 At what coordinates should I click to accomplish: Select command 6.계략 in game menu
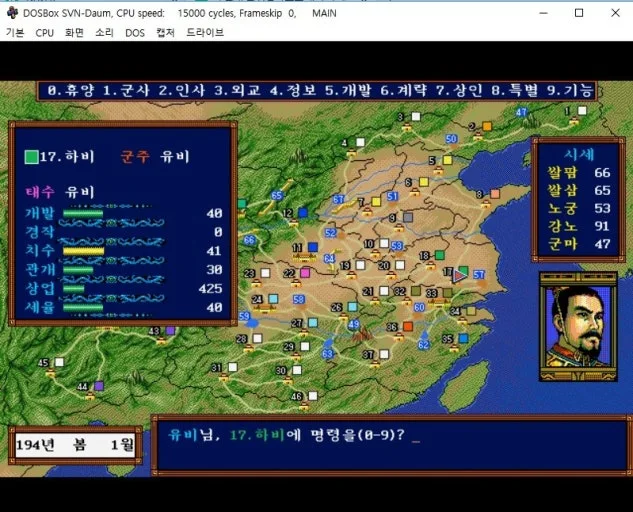click(x=404, y=90)
